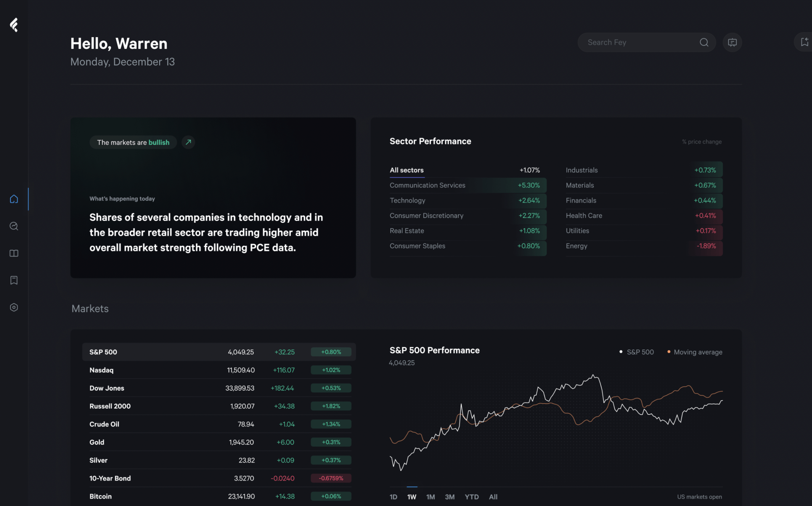The height and width of the screenshot is (506, 812).
Task: Click the magnifier icon in search bar
Action: (704, 42)
